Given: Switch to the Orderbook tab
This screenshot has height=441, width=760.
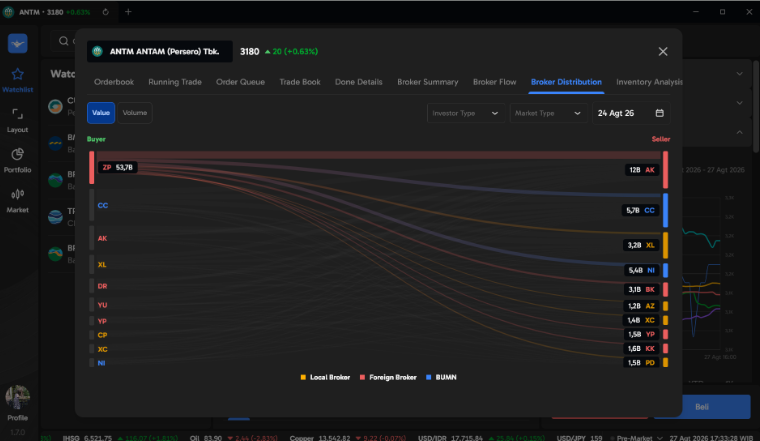Looking at the screenshot, I should point(114,82).
